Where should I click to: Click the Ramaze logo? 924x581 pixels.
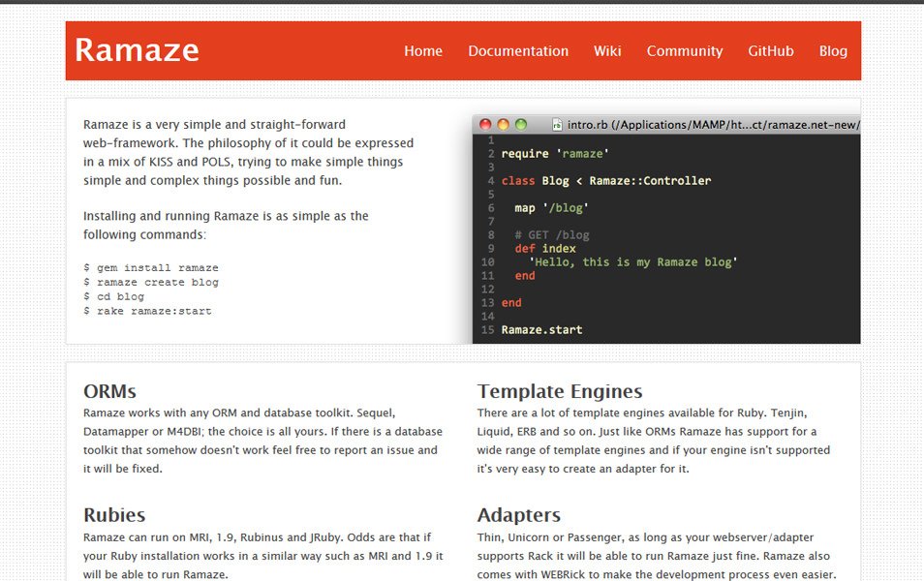coord(137,50)
